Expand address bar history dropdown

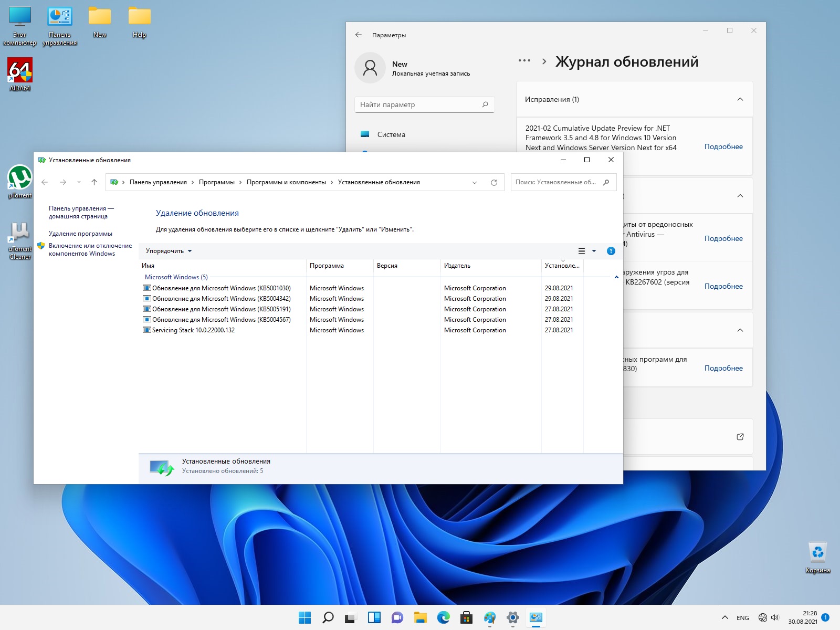pos(475,183)
